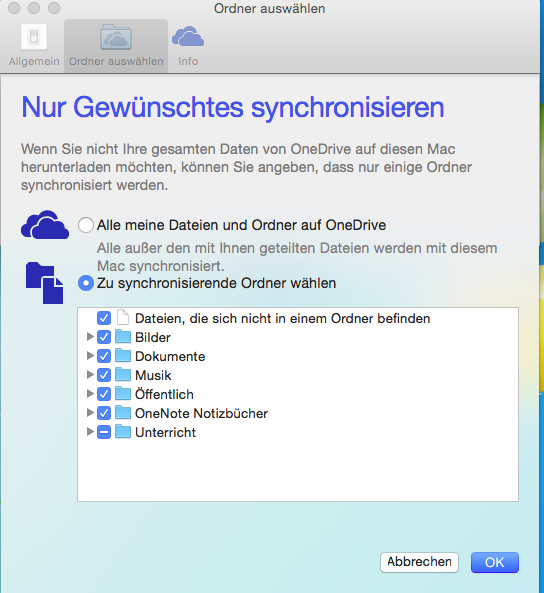Expand the Musik folder tree
This screenshot has width=544, height=593.
click(x=90, y=374)
